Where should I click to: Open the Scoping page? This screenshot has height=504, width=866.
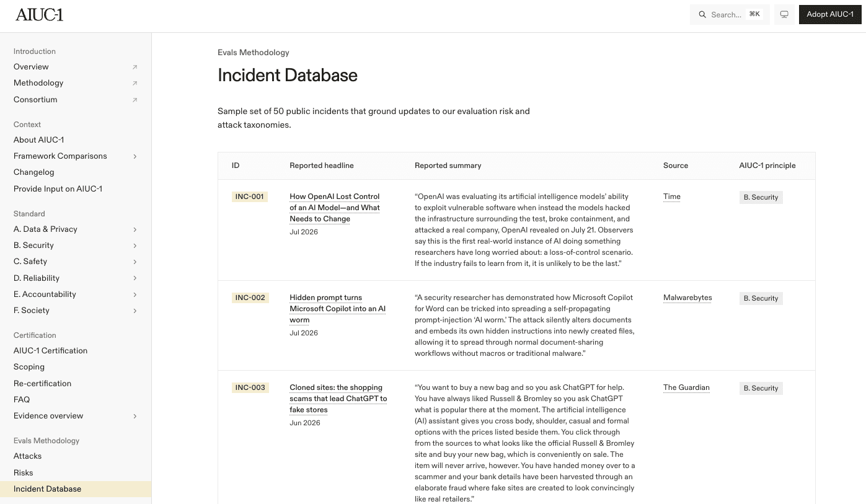tap(29, 367)
